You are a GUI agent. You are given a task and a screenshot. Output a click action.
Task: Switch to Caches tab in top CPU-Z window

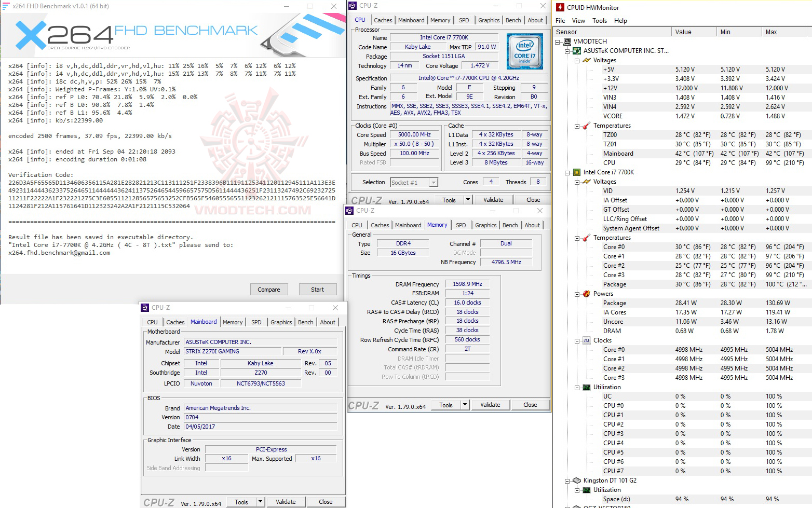383,20
